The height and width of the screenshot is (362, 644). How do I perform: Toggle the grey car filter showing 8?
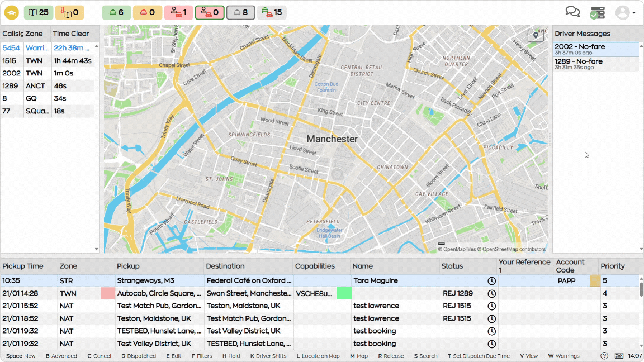pos(241,13)
